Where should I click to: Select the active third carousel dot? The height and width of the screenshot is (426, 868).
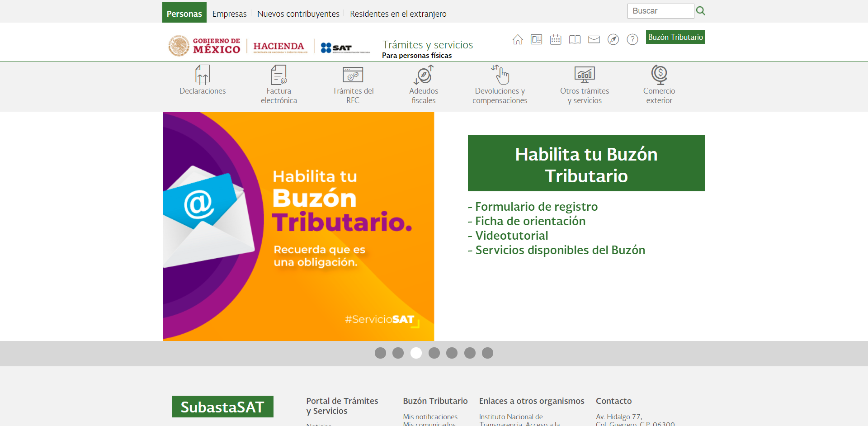pos(416,353)
